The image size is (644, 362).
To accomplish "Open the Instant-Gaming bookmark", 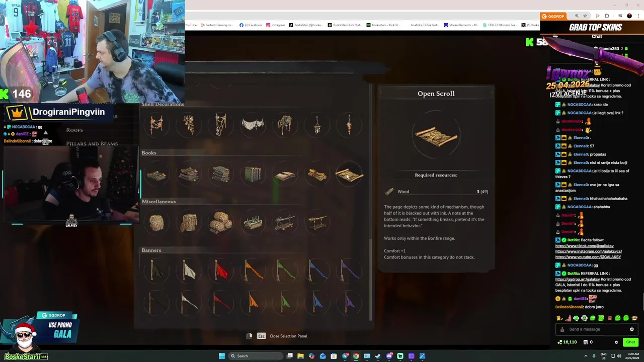I will 217,25.
